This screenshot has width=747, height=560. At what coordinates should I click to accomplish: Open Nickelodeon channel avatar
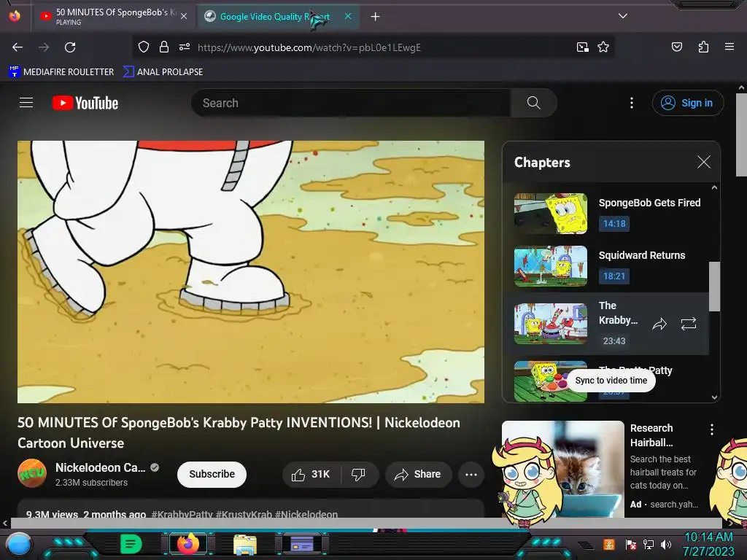tap(32, 472)
